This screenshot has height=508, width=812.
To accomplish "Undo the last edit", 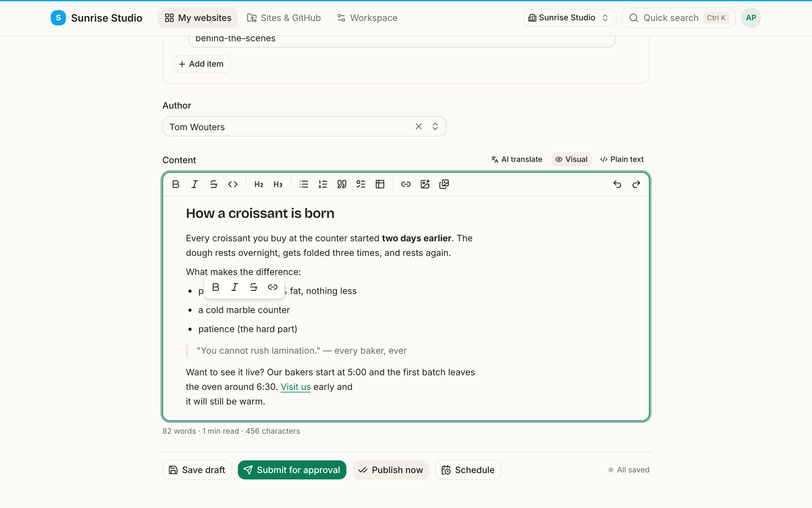I will tap(617, 184).
